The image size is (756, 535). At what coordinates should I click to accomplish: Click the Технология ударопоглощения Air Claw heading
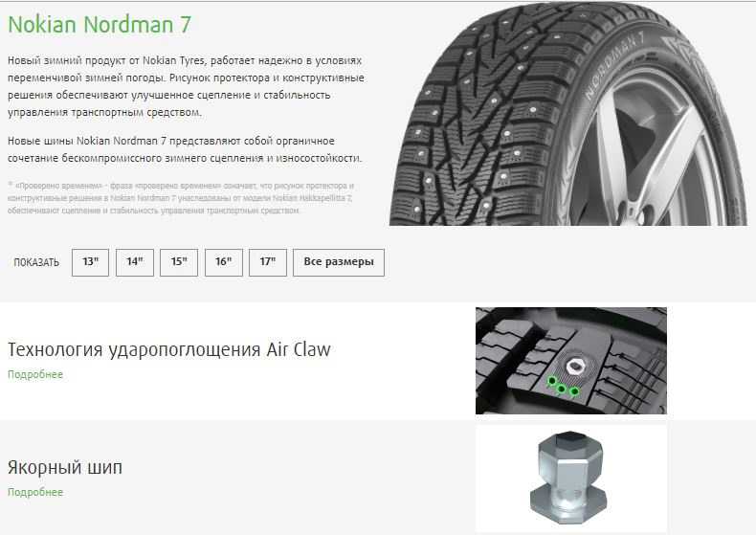click(x=169, y=349)
